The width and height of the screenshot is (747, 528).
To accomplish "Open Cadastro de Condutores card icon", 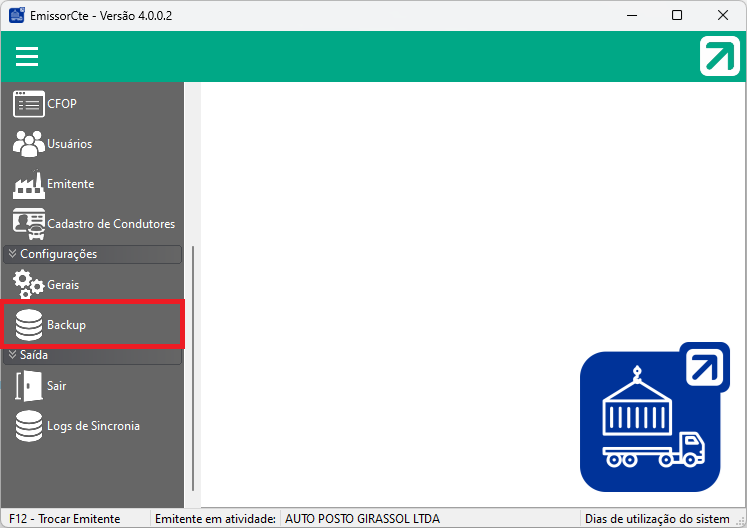I will click(29, 224).
